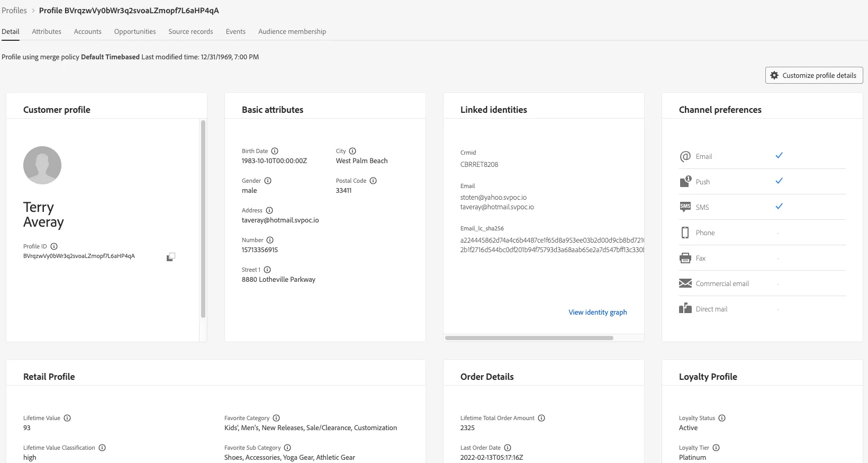The height and width of the screenshot is (463, 868).
Task: Switch to the Attributes tab
Action: pyautogui.click(x=47, y=31)
